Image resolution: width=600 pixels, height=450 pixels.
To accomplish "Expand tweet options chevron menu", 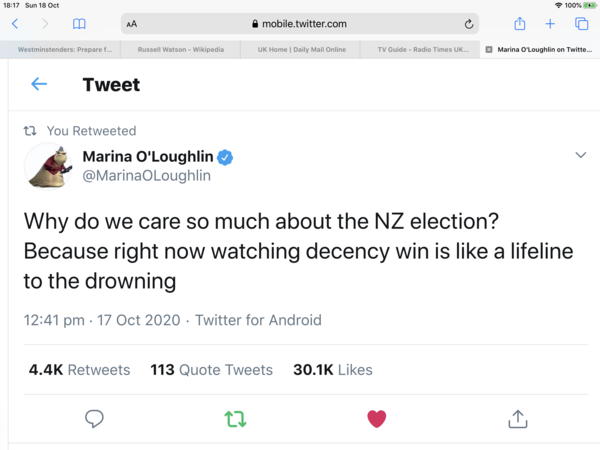I will (580, 155).
